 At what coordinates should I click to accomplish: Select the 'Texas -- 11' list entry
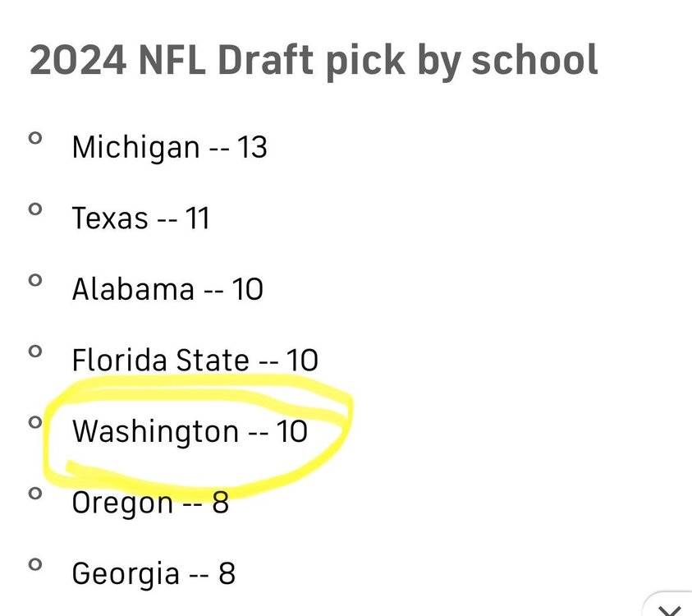click(140, 218)
